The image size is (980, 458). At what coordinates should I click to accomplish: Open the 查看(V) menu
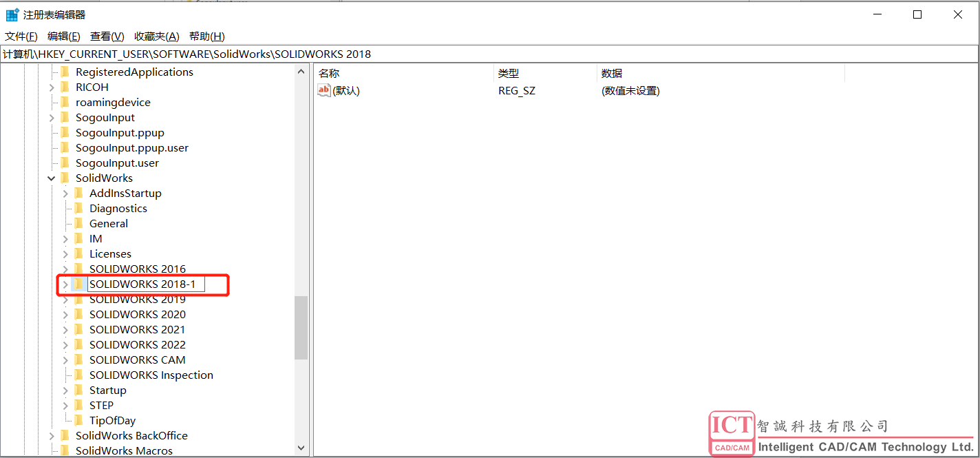pos(107,37)
